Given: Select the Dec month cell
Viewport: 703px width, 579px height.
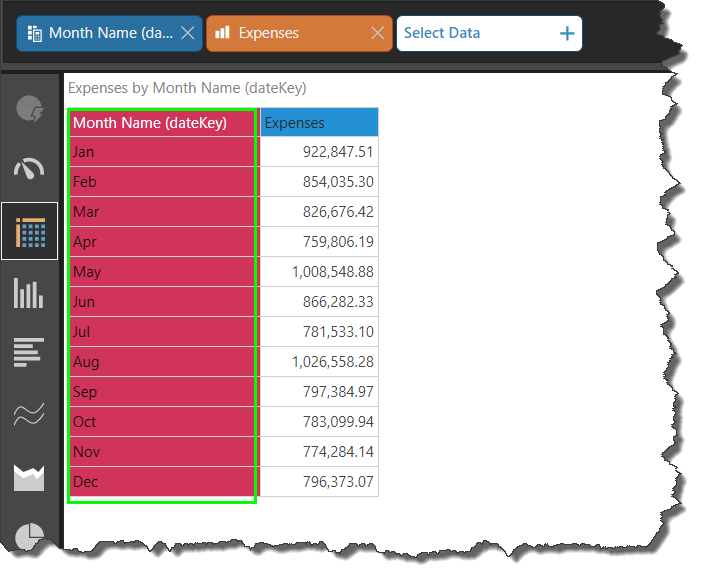Looking at the screenshot, I should pyautogui.click(x=162, y=482).
